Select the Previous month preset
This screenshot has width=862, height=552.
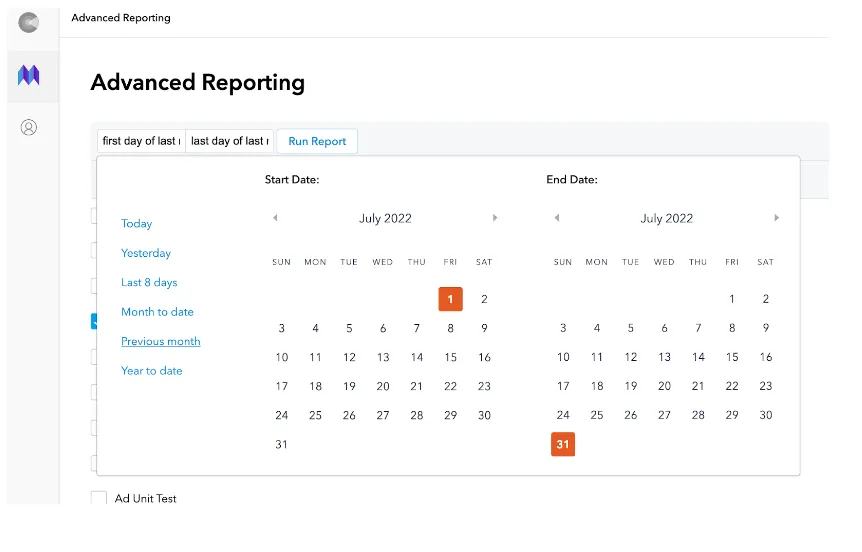[161, 341]
